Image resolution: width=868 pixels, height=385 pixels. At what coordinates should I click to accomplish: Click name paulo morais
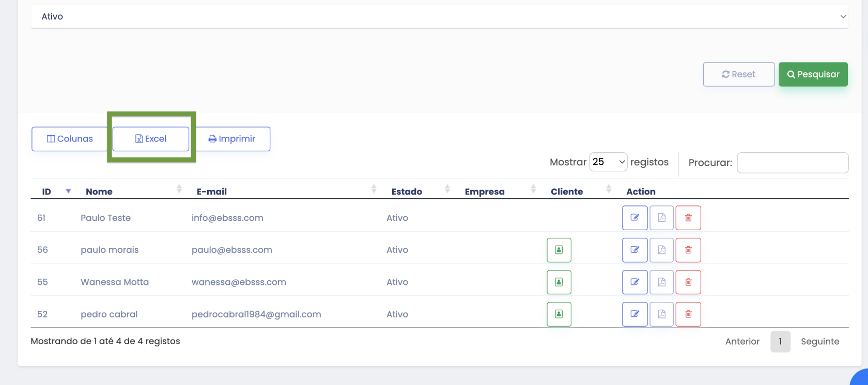(110, 250)
